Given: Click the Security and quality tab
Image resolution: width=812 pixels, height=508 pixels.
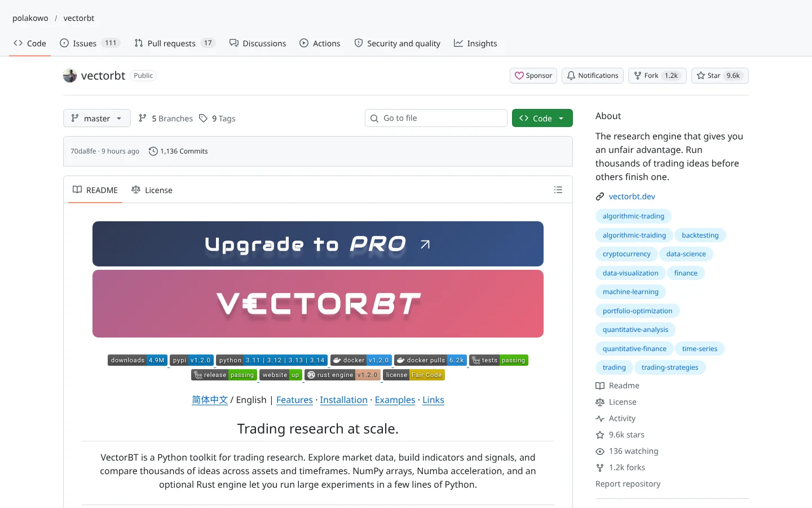Looking at the screenshot, I should click(x=398, y=43).
